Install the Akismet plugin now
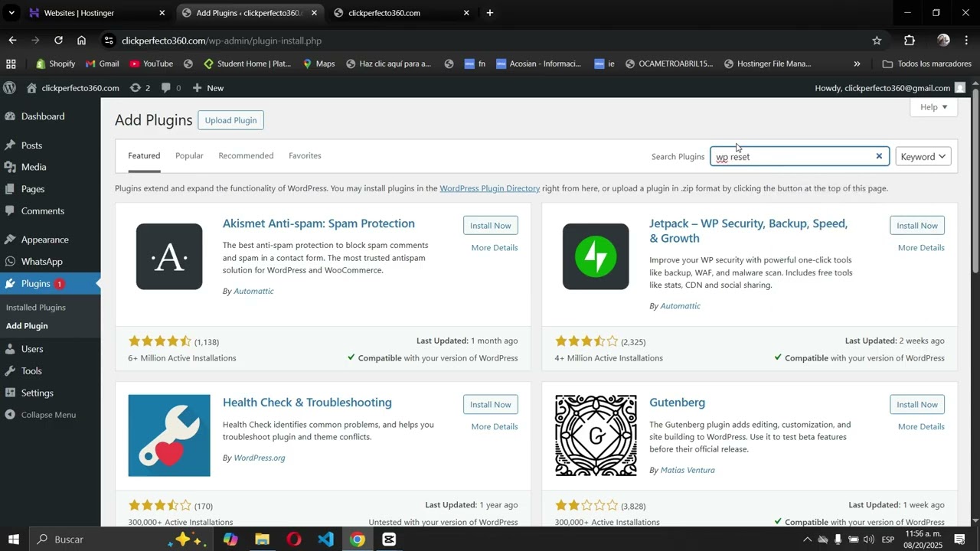Image resolution: width=980 pixels, height=551 pixels. coord(491,226)
